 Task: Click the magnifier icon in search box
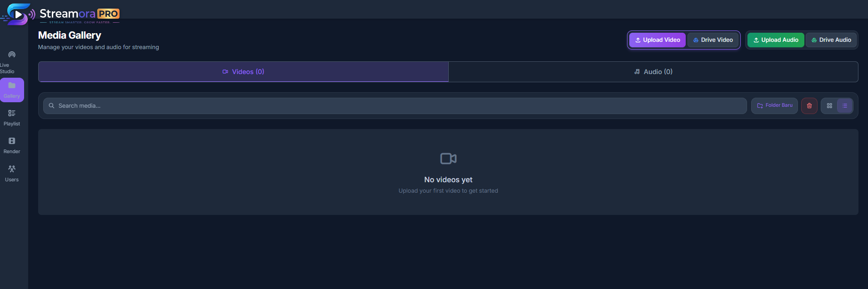click(x=51, y=106)
